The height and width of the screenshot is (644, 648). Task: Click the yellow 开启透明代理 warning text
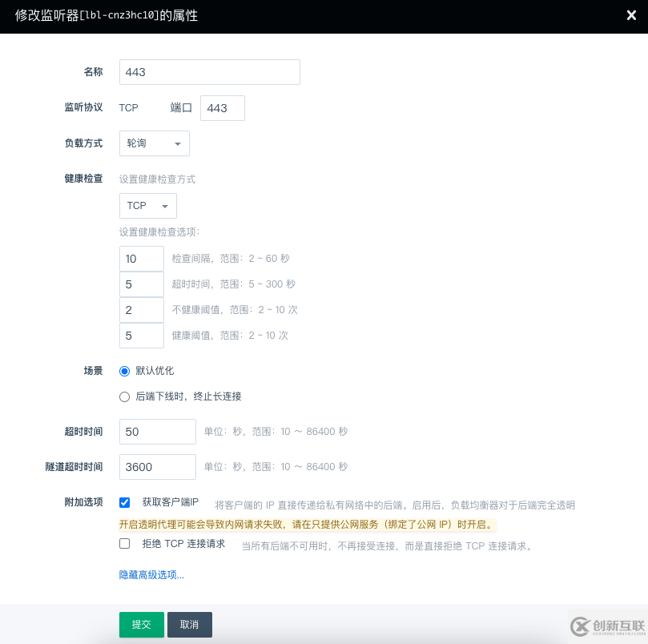(307, 524)
